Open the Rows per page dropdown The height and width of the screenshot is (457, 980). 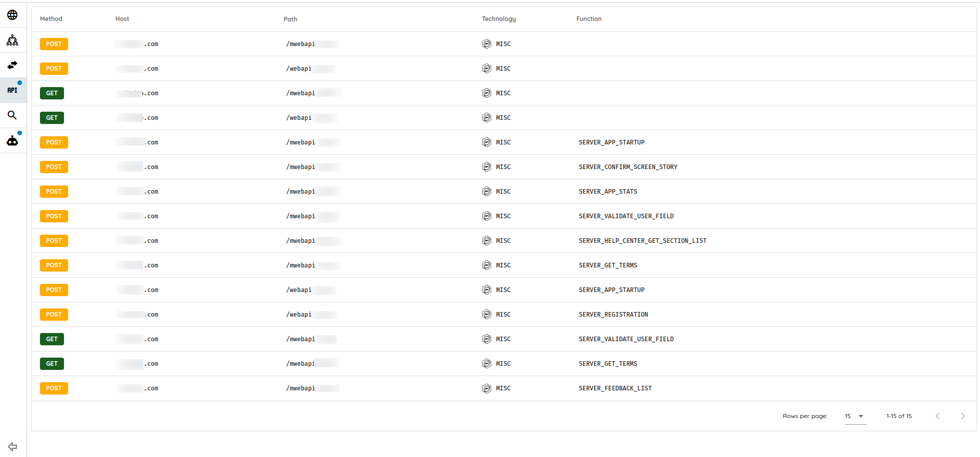[x=855, y=416]
